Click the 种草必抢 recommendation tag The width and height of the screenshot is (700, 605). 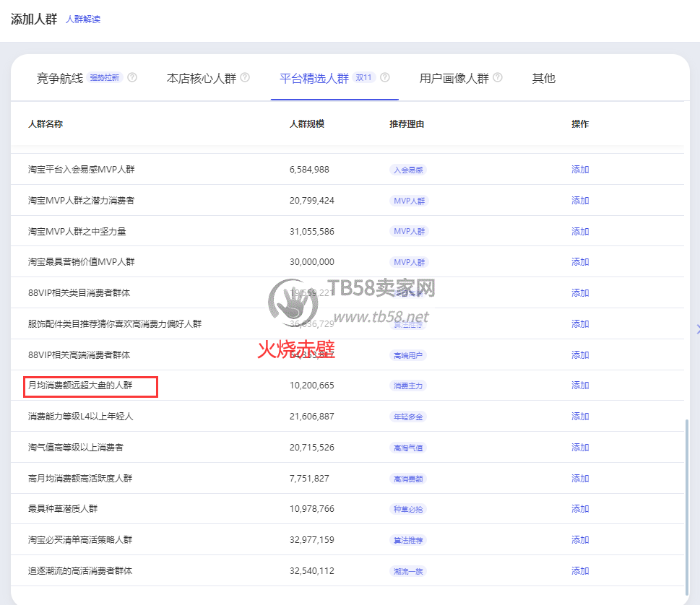[408, 509]
